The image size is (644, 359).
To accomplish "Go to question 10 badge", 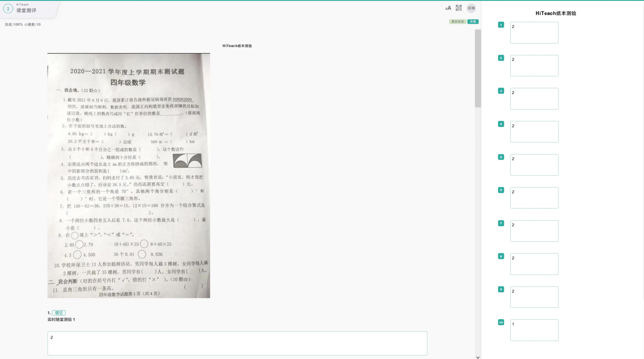I will (501, 322).
